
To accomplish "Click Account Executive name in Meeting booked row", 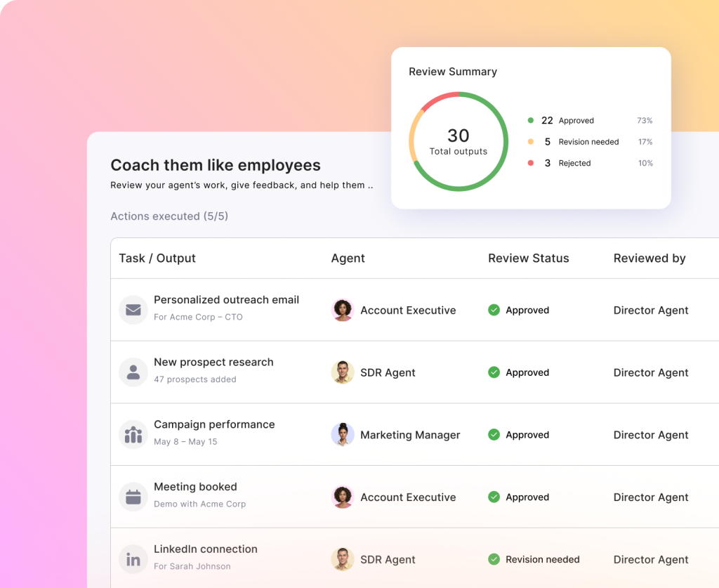I will [x=408, y=497].
